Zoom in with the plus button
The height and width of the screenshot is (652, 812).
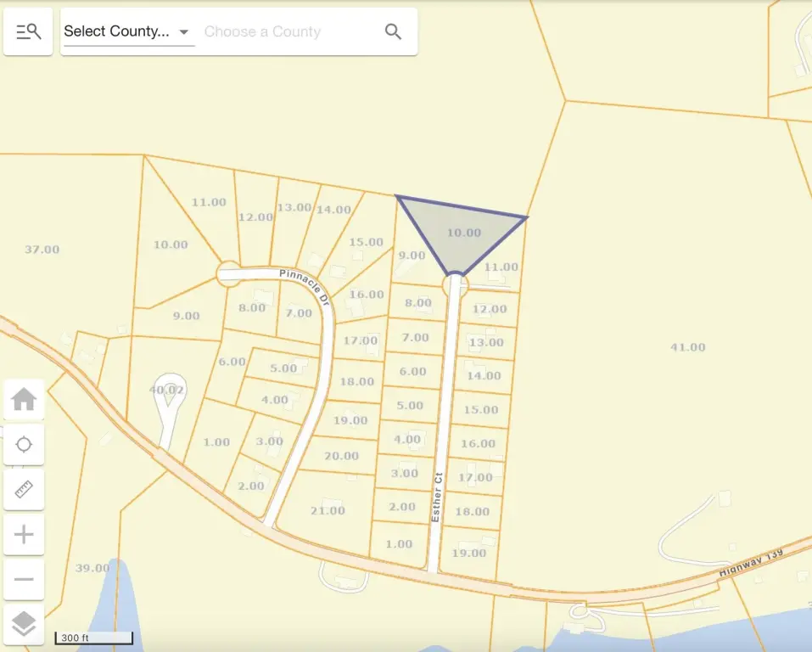point(24,534)
